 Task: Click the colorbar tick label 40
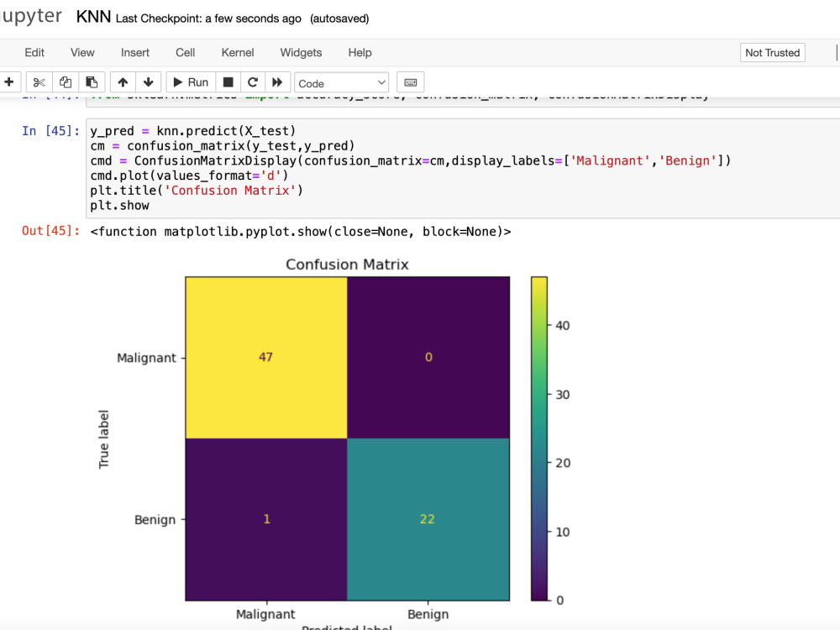tap(563, 326)
